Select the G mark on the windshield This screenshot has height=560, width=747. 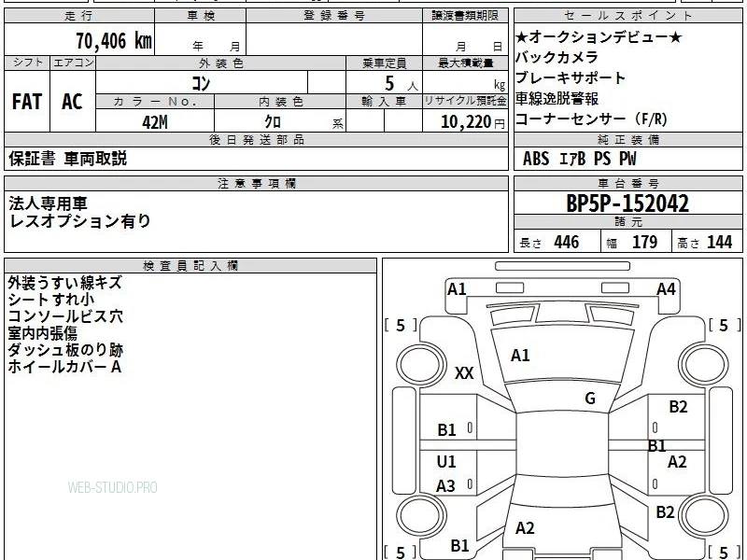click(x=590, y=399)
